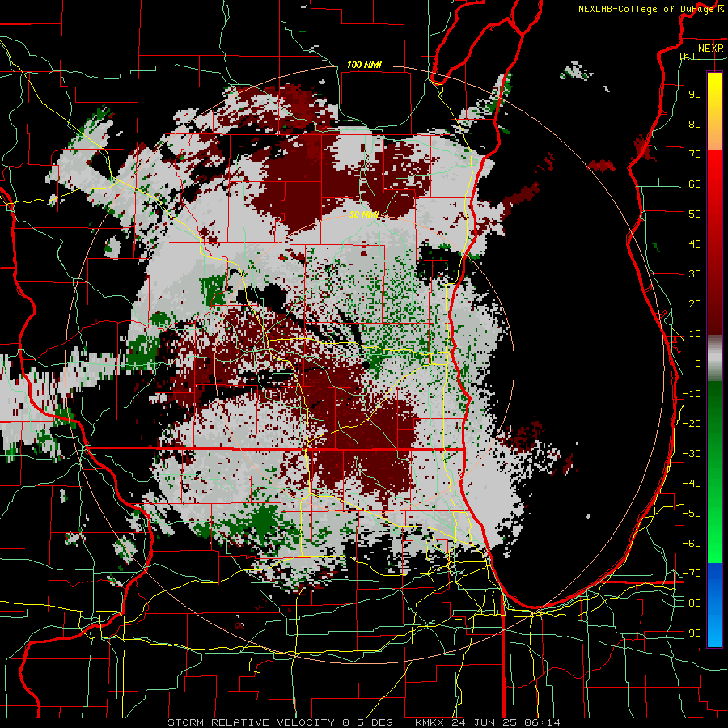The height and width of the screenshot is (728, 728).
Task: Click the 100 NMI range ring label
Action: [x=364, y=65]
